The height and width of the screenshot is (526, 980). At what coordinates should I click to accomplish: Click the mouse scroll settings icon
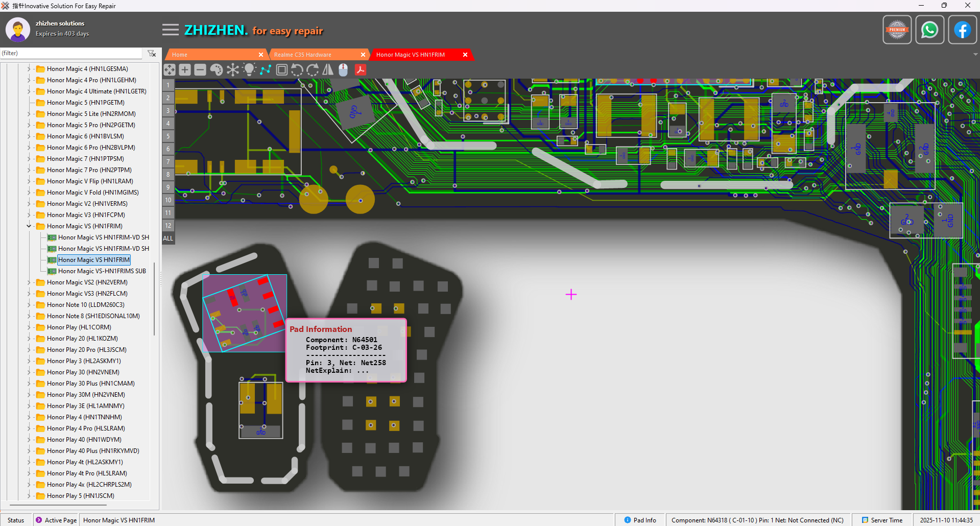[x=343, y=70]
